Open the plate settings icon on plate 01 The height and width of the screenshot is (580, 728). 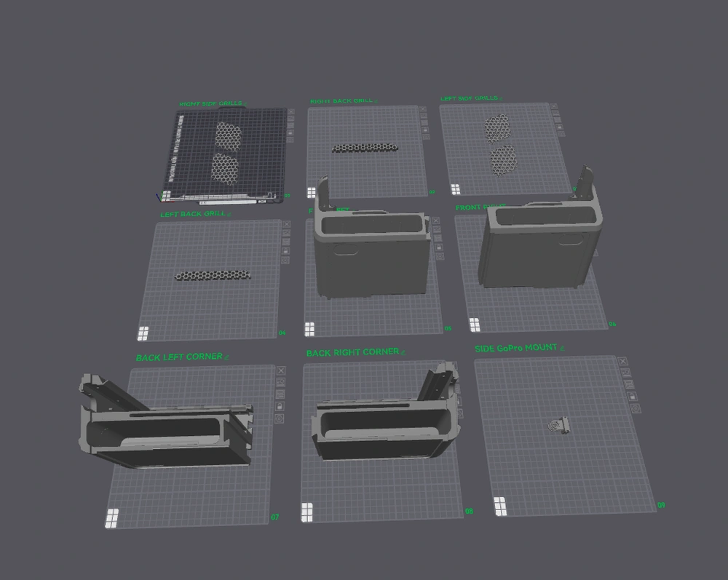291,139
